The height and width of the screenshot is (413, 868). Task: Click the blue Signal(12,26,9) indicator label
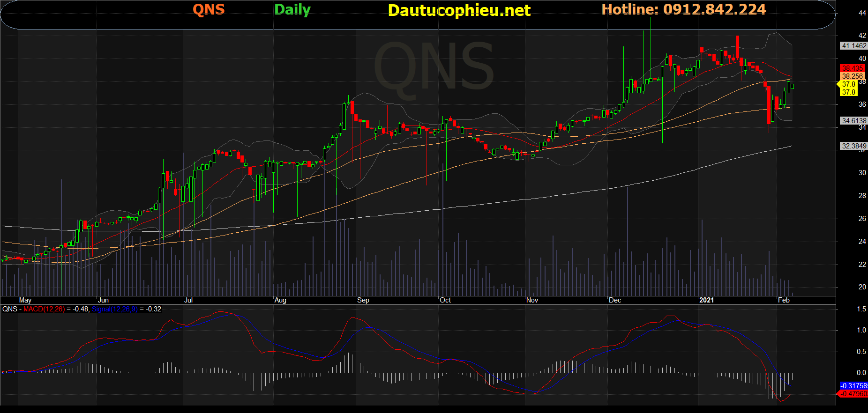click(114, 309)
